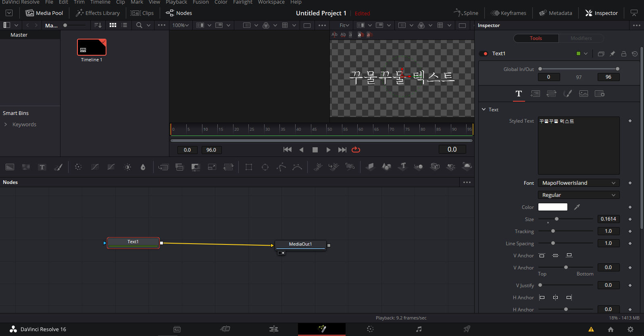The height and width of the screenshot is (336, 644).
Task: Select the Tools tab in Inspector
Action: point(536,38)
